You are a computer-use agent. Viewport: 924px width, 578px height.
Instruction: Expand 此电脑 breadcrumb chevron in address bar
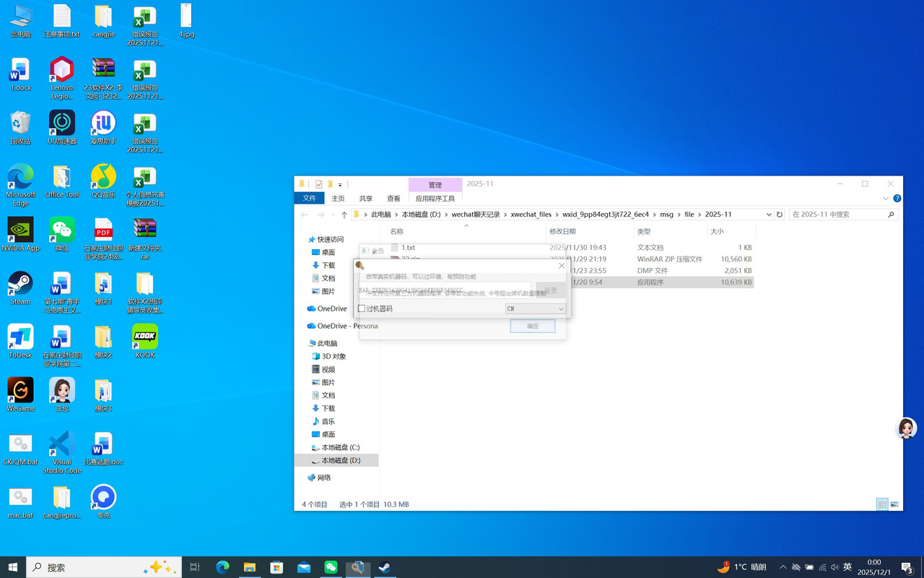point(396,215)
